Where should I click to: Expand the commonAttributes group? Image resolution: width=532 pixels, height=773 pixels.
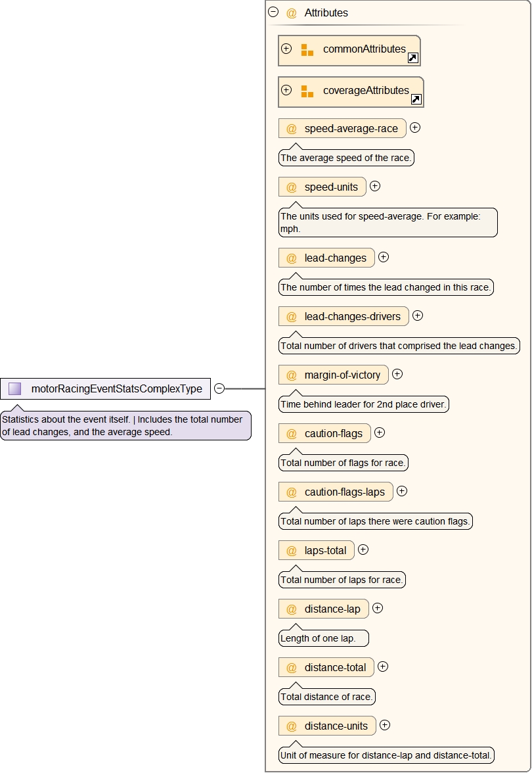coord(286,49)
